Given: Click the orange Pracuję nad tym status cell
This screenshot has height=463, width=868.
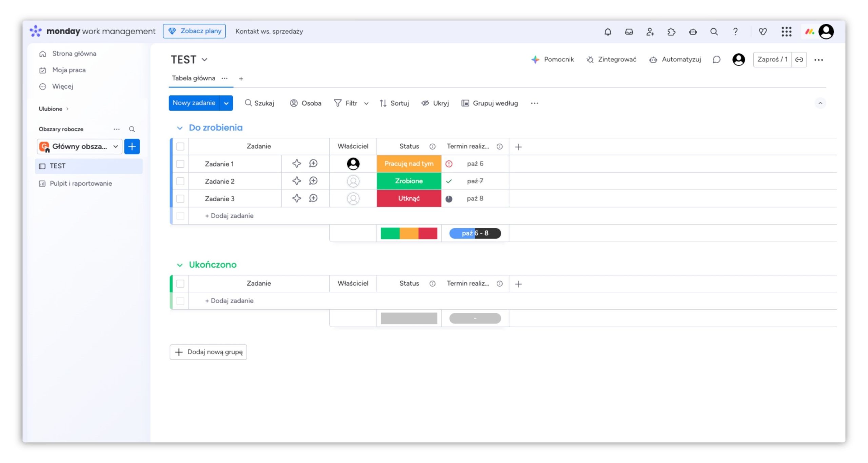Looking at the screenshot, I should (x=409, y=163).
